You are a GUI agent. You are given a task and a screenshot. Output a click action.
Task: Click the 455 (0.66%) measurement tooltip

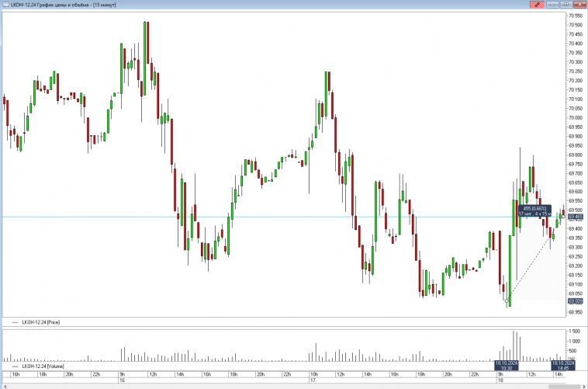click(534, 211)
